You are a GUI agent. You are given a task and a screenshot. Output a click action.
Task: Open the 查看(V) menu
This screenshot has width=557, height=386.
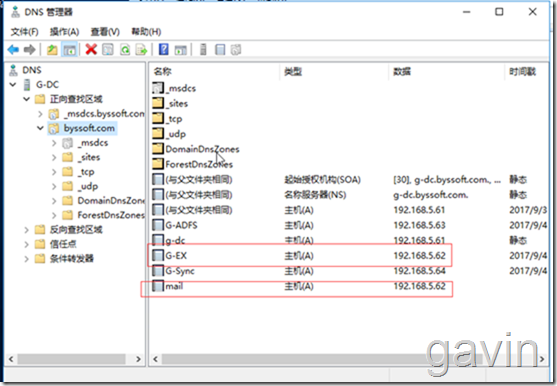coord(105,32)
